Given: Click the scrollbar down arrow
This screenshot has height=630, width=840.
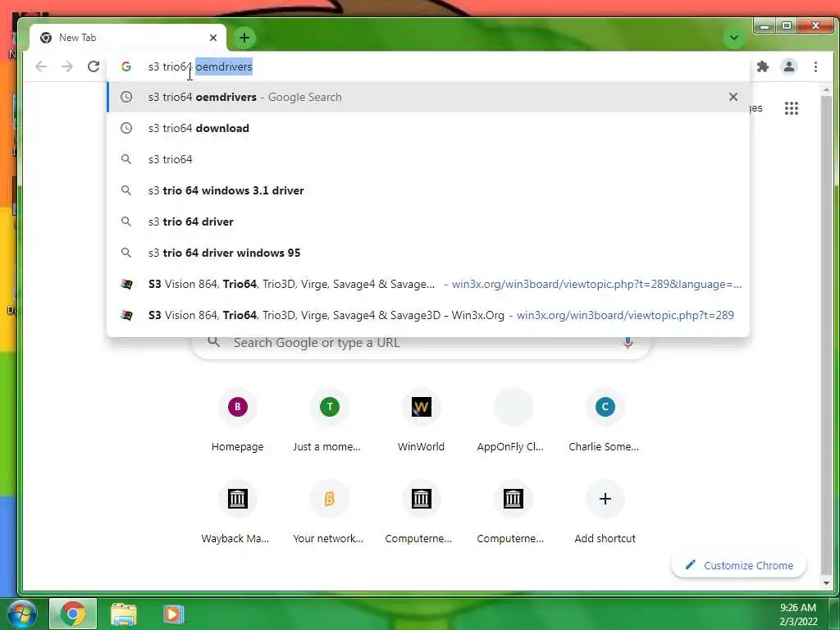Looking at the screenshot, I should tap(826, 582).
